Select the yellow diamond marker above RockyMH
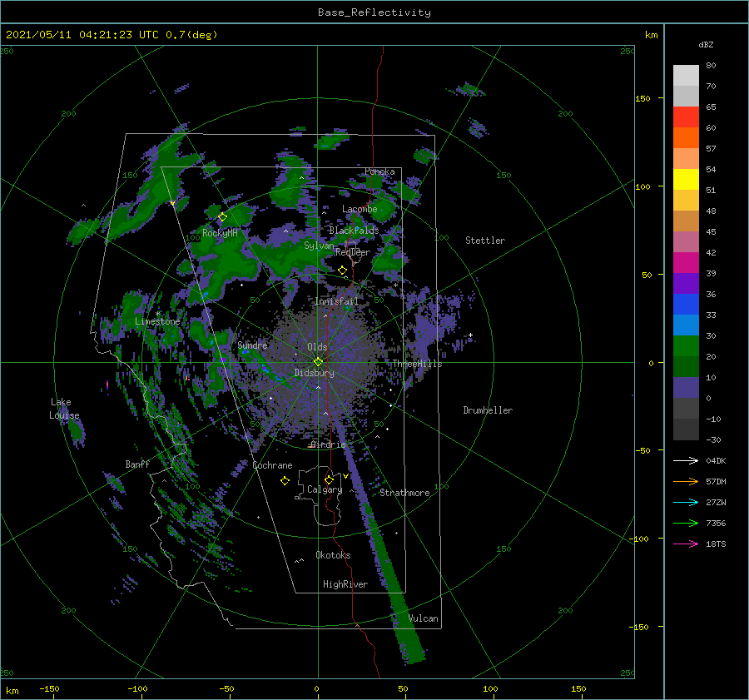The width and height of the screenshot is (749, 700). 222,217
